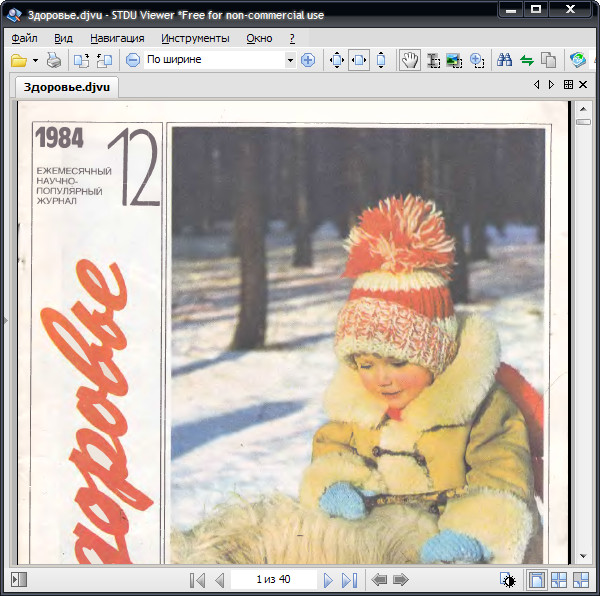Expand the recent files dropdown arrow
This screenshot has height=596, width=600.
pyautogui.click(x=35, y=60)
